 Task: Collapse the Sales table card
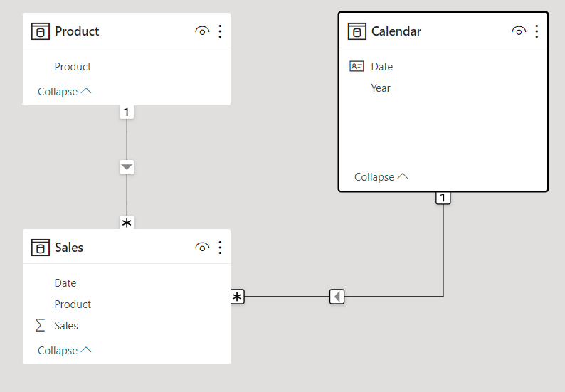point(65,351)
